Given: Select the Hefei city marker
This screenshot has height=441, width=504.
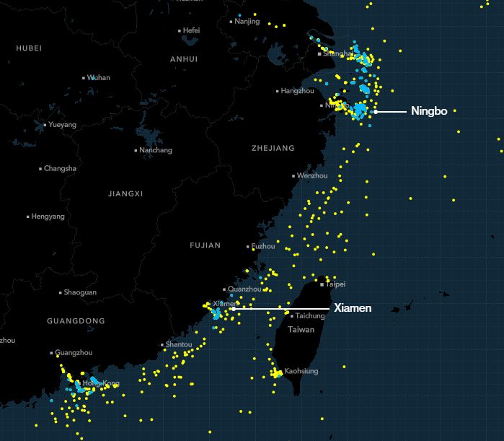Looking at the screenshot, I should click(x=180, y=30).
